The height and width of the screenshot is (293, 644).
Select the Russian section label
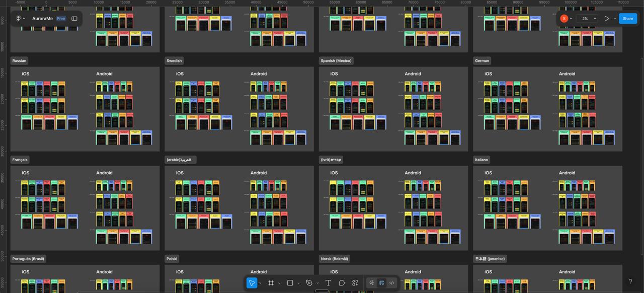point(19,61)
